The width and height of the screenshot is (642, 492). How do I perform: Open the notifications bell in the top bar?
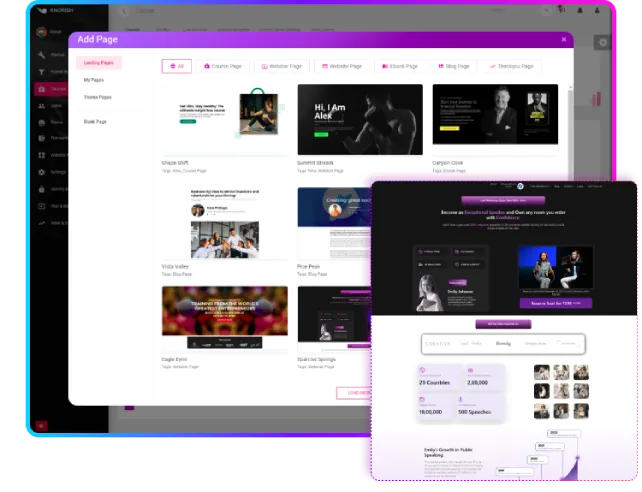click(580, 11)
